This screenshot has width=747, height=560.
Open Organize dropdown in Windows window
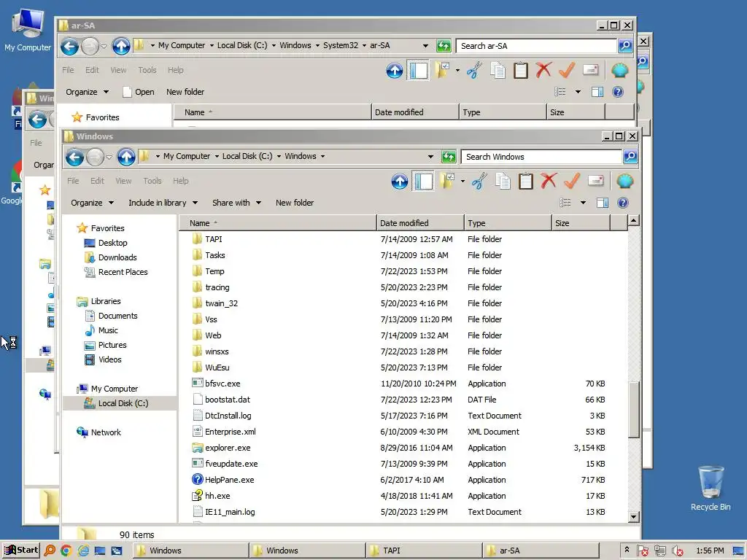coord(93,203)
